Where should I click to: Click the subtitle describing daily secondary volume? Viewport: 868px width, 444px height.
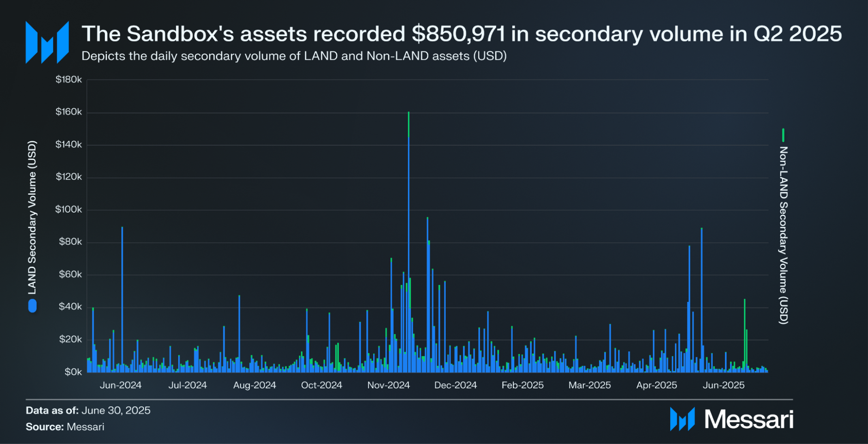click(x=294, y=56)
